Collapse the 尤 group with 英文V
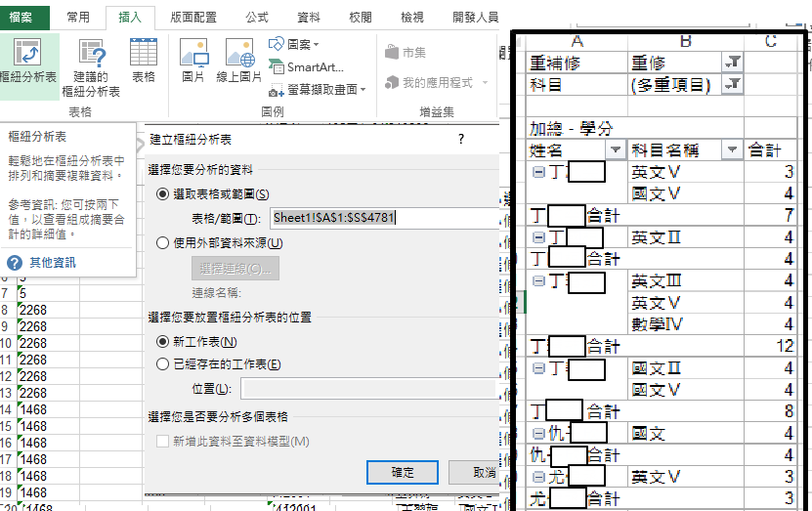Viewport: 812px width, 511px height. tap(538, 477)
